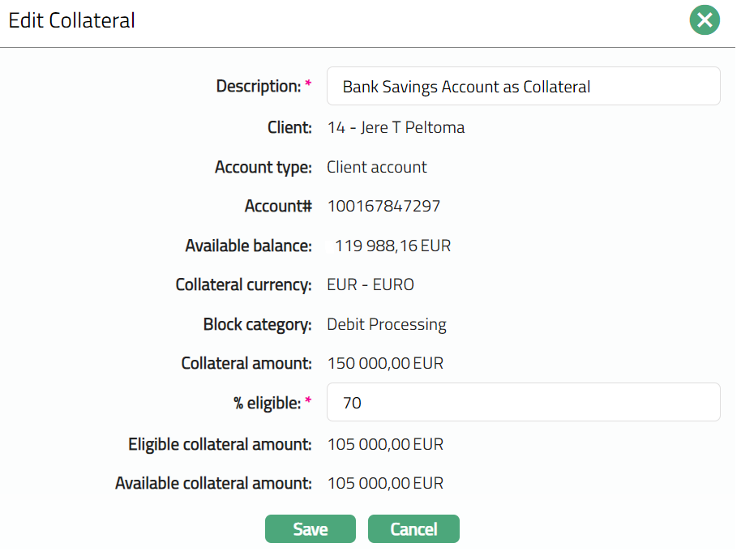This screenshot has height=560, width=741.
Task: Focus the % eligible input box
Action: coord(523,402)
